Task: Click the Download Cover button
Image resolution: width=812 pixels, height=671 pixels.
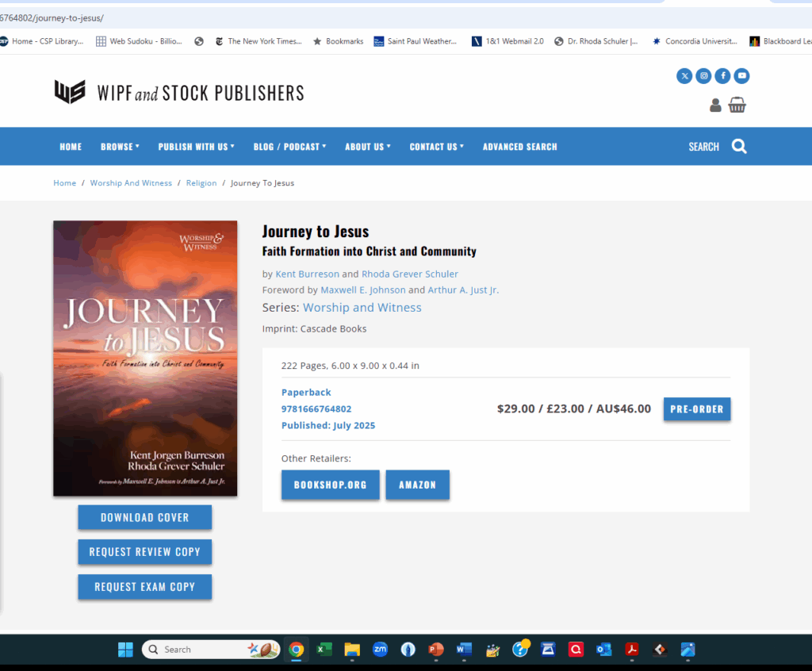Action: click(x=145, y=518)
